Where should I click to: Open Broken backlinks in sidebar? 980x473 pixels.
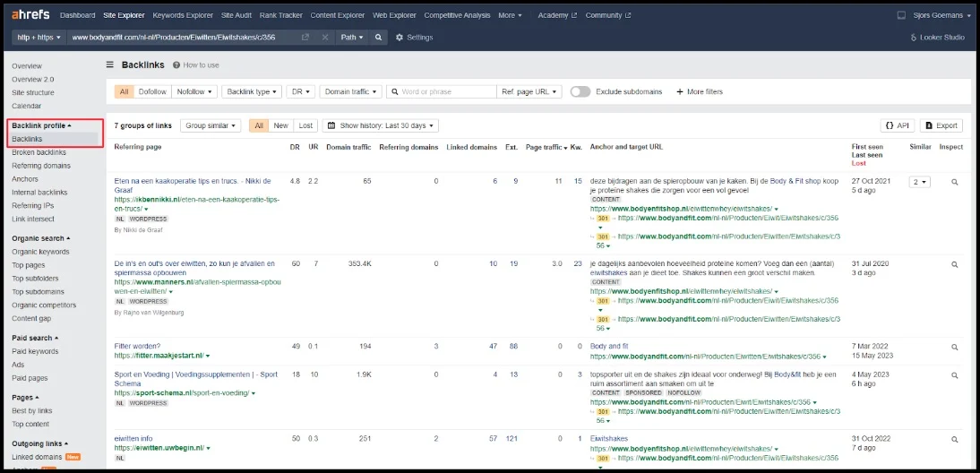[39, 152]
